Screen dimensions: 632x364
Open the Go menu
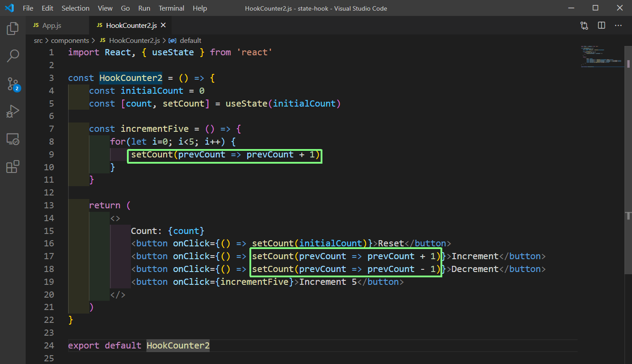pyautogui.click(x=125, y=8)
